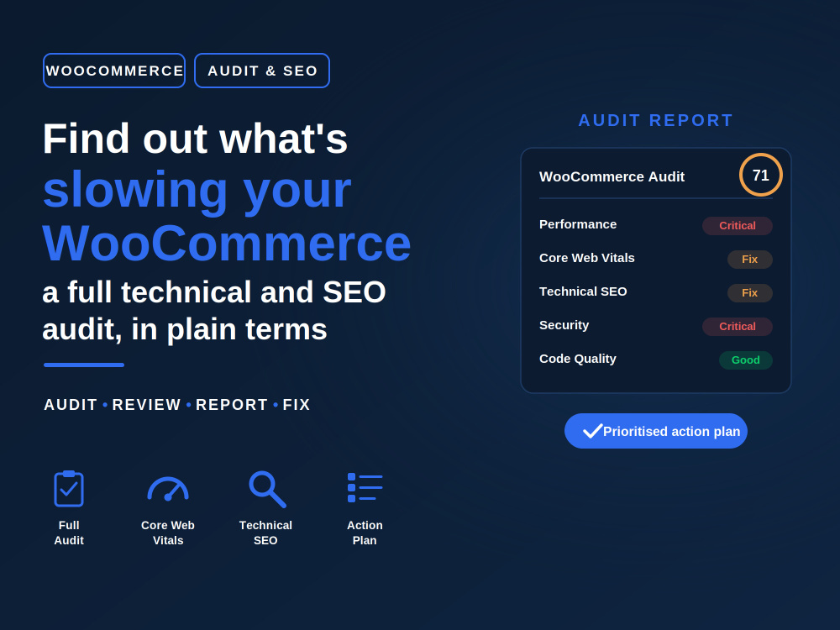Click the Core Web Vitals label under gauge
This screenshot has width=840, height=630.
coord(168,533)
